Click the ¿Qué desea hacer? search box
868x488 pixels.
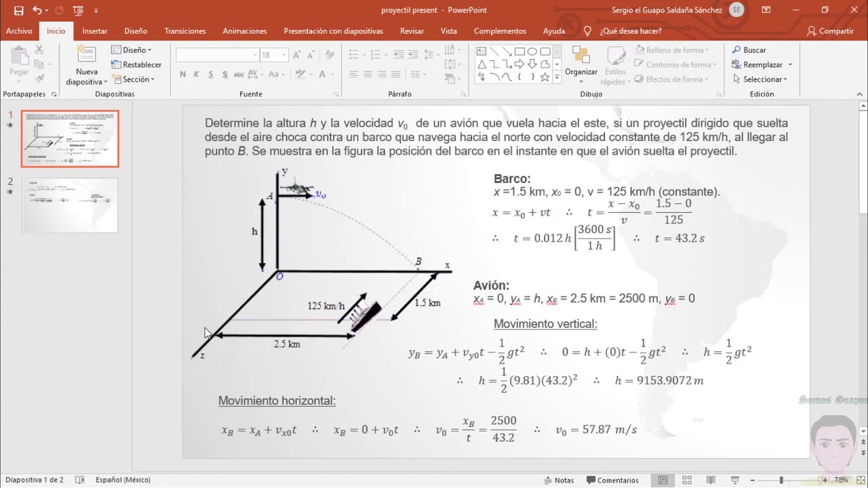[x=624, y=31]
